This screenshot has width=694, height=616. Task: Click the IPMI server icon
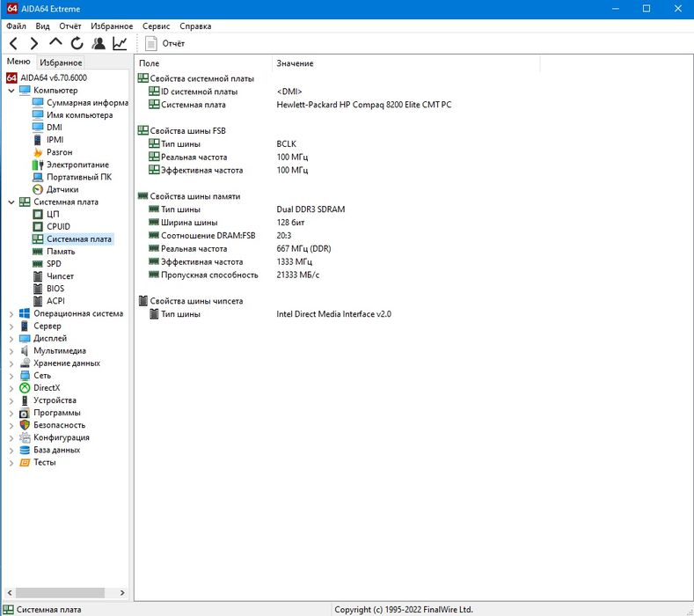coord(38,140)
